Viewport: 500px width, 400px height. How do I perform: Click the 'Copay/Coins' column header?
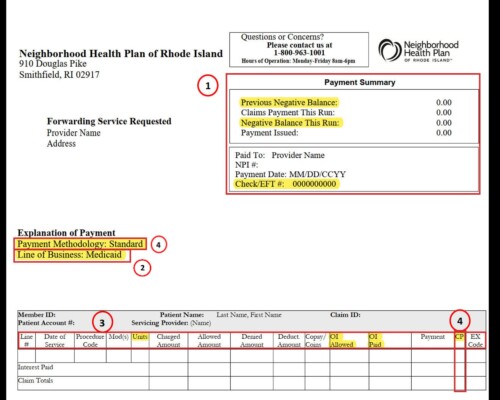click(x=316, y=341)
